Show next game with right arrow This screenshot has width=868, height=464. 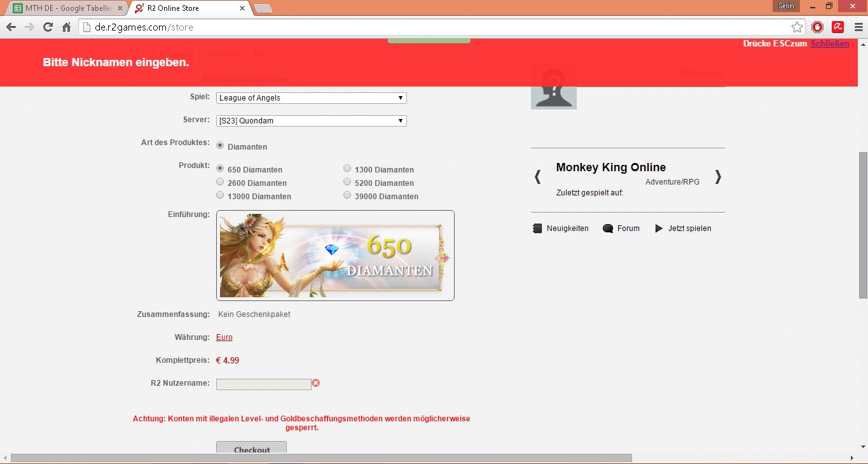tap(718, 176)
